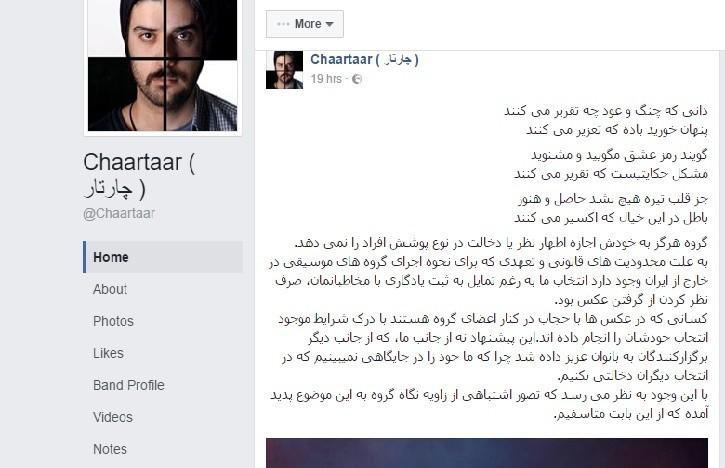This screenshot has height=468, width=725.
Task: Open Band Profile in the sidebar
Action: (129, 385)
